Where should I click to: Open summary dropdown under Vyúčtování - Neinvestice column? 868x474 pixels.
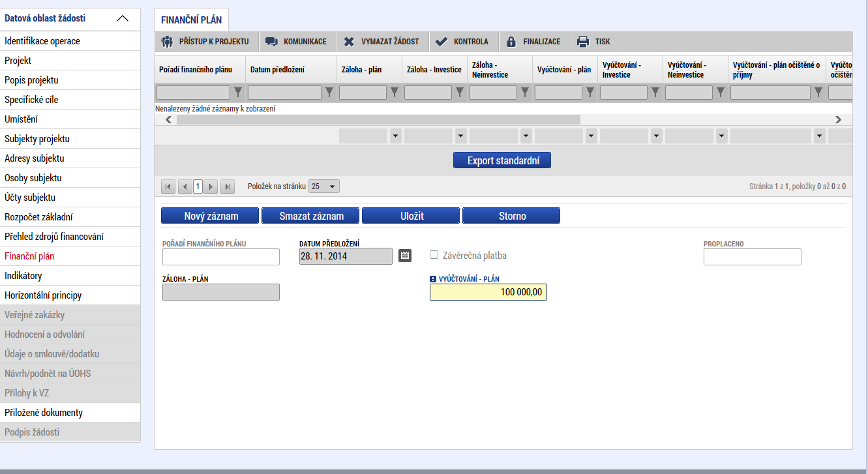click(x=722, y=136)
